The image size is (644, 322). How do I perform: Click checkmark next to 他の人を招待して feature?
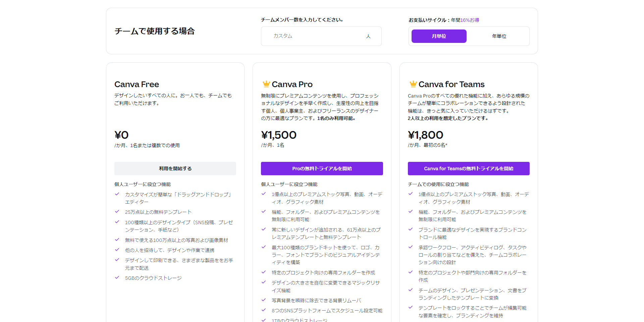coord(117,250)
